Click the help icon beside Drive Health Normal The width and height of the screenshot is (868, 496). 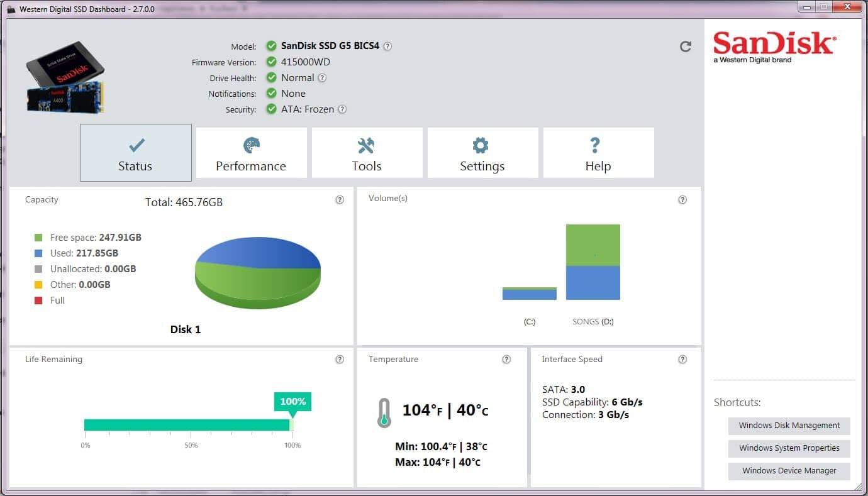tap(322, 78)
